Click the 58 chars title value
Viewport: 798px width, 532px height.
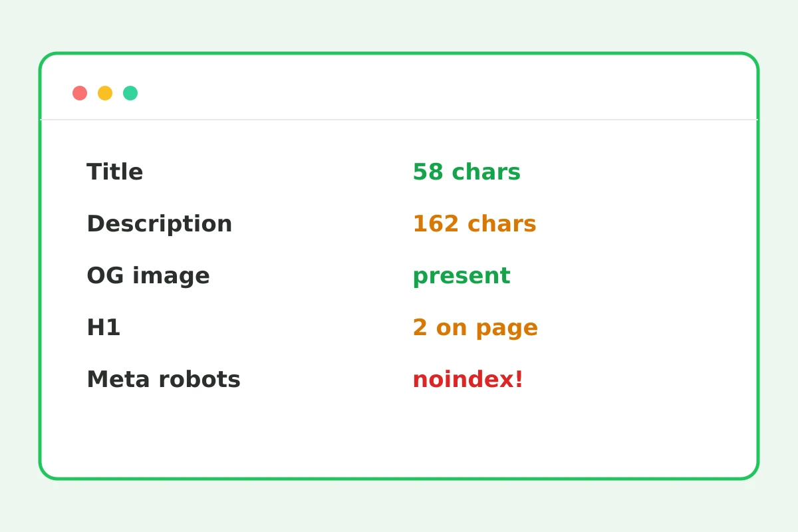(466, 172)
